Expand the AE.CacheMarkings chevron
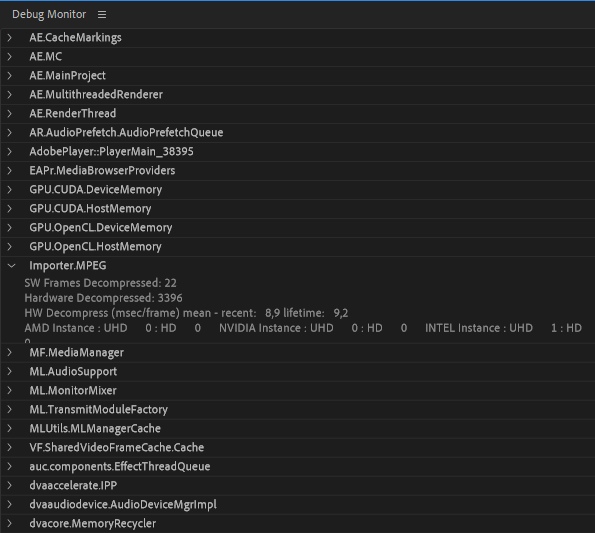595x533 pixels. [x=10, y=38]
